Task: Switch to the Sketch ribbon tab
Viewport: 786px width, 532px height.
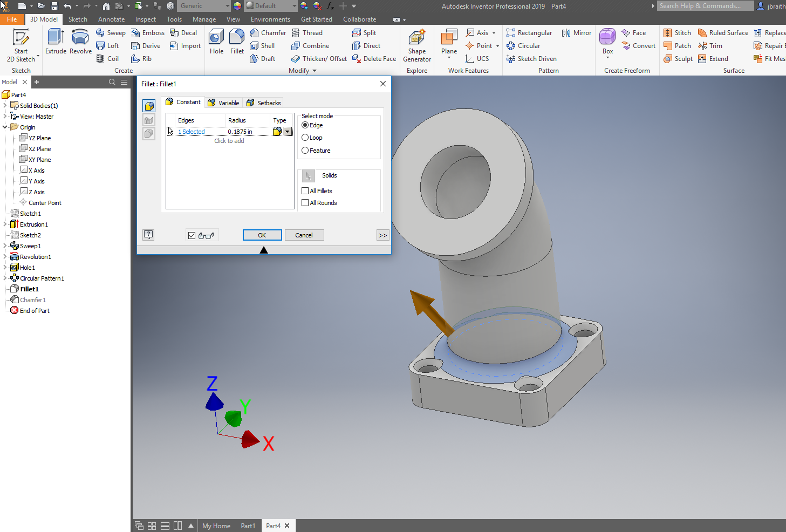Action: pyautogui.click(x=78, y=19)
